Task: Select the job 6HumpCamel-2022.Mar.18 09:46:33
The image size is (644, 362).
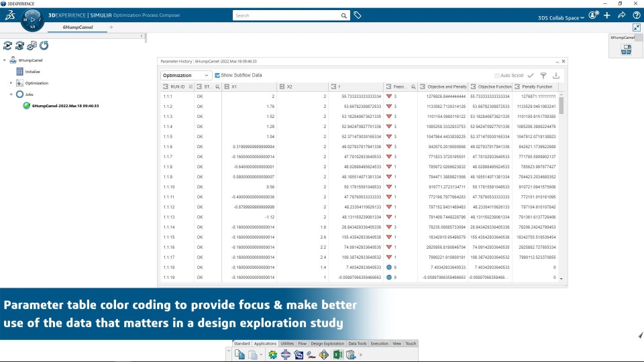Action: [65, 106]
